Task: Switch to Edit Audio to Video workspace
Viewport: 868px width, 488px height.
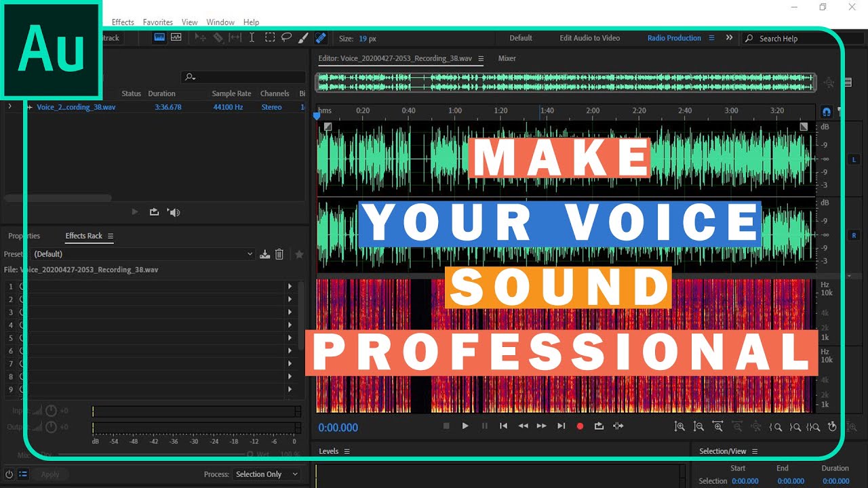Action: [x=590, y=38]
